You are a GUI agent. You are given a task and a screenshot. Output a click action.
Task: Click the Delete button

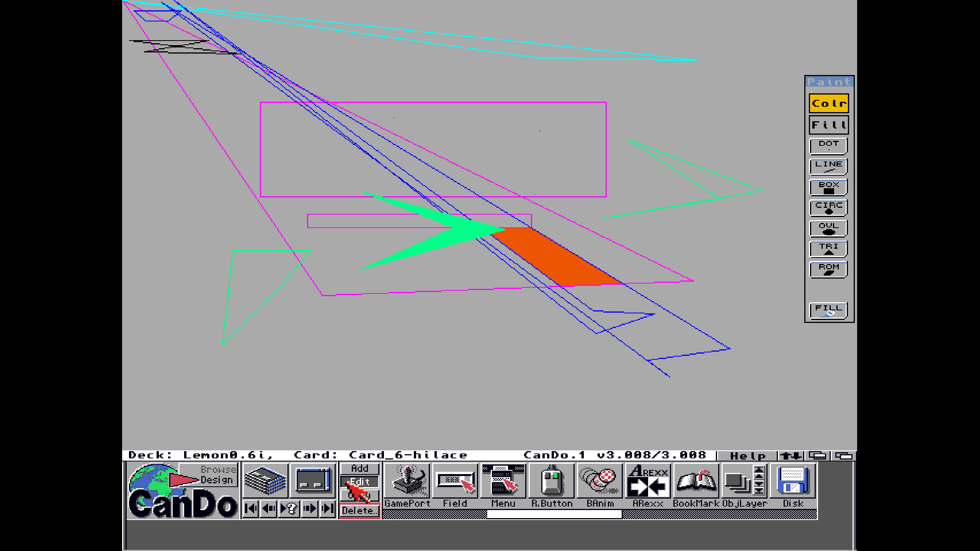(359, 510)
